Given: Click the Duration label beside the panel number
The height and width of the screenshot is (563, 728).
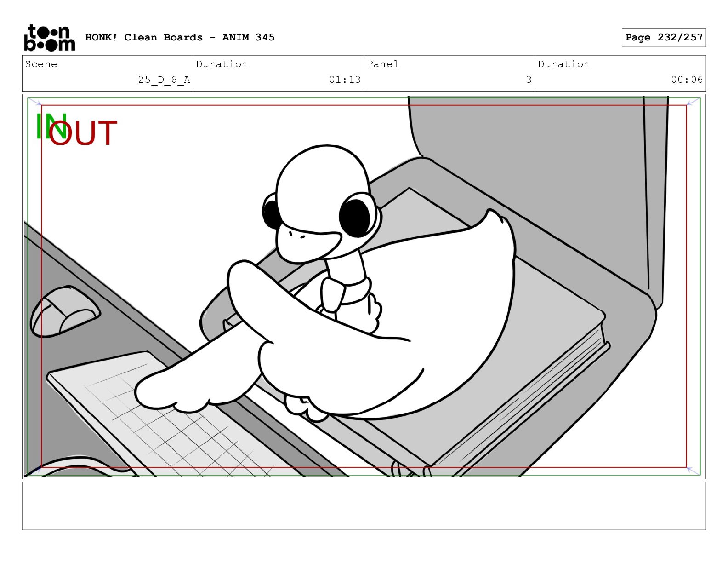Looking at the screenshot, I should pos(563,64).
